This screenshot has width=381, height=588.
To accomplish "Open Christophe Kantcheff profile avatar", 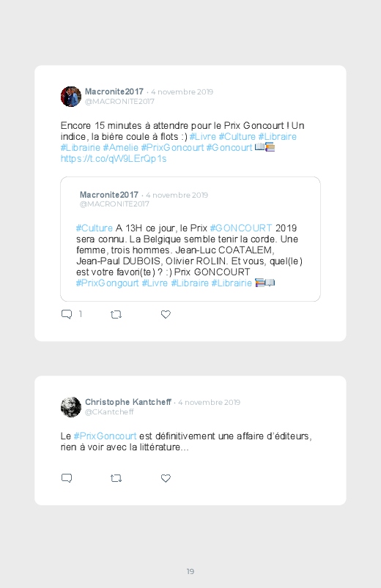I will tap(71, 407).
